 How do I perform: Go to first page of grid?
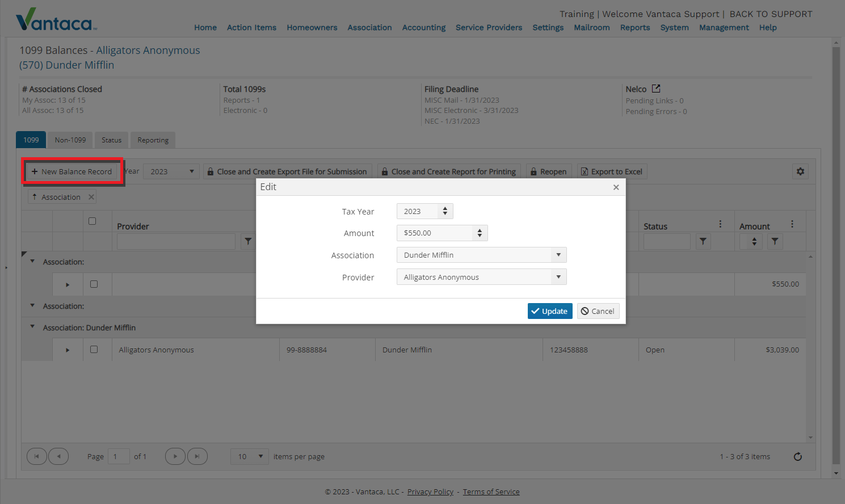[37, 456]
